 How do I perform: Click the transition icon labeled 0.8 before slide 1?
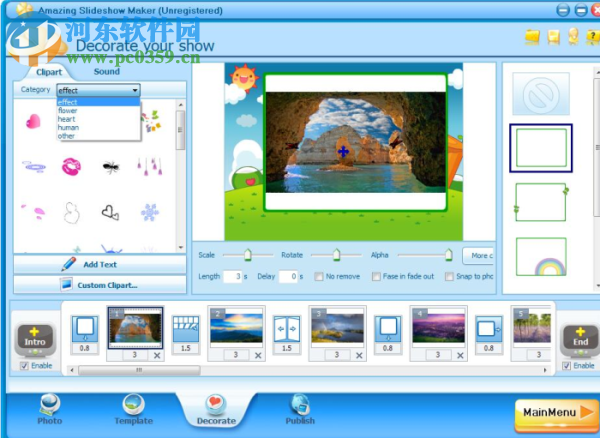click(85, 329)
